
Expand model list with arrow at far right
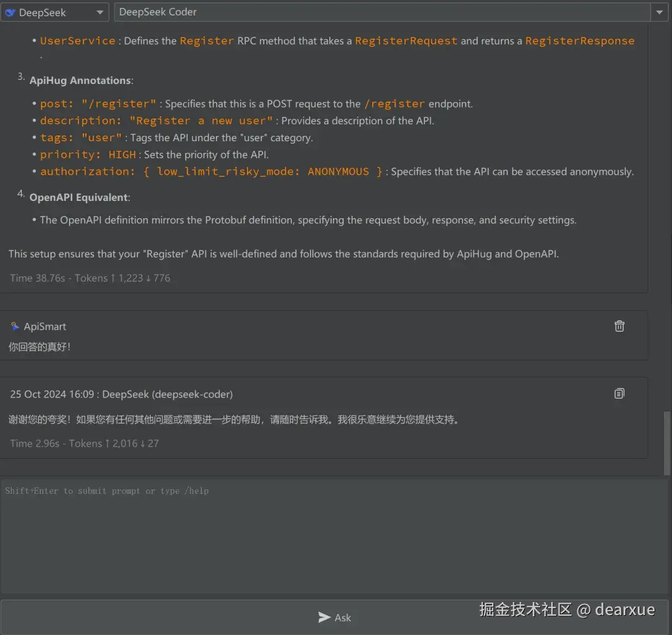click(x=659, y=12)
